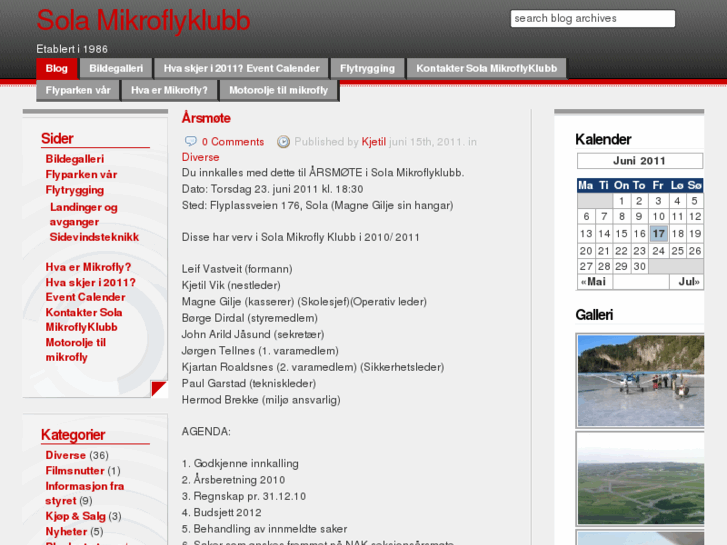The height and width of the screenshot is (545, 727).
Task: Go to previous month «Mai in calendar
Action: (x=593, y=282)
